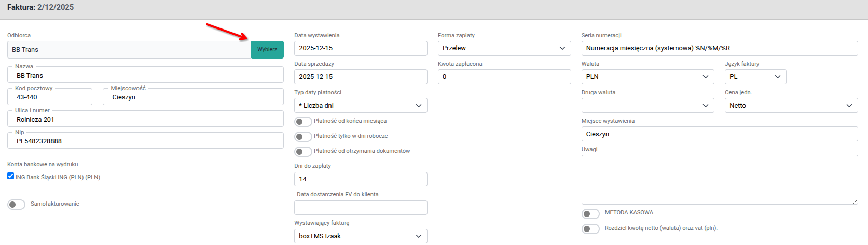The width and height of the screenshot is (868, 245).
Task: Open Wystawiający fakturę dropdown
Action: point(361,236)
